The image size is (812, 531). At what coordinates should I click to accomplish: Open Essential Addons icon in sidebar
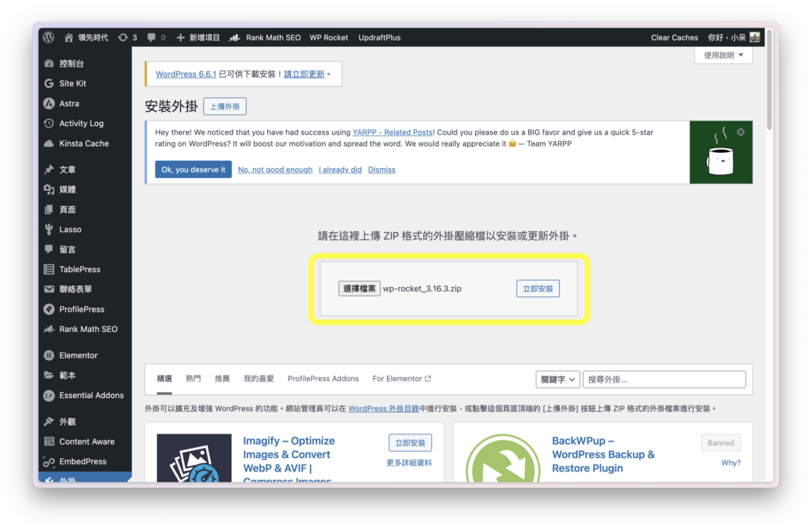[49, 395]
